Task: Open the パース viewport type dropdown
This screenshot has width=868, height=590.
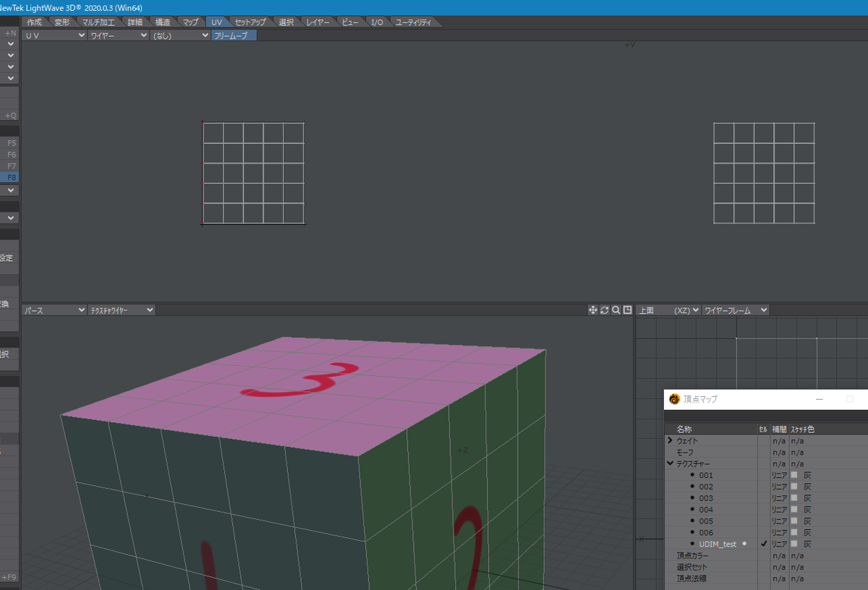Action: [x=54, y=310]
